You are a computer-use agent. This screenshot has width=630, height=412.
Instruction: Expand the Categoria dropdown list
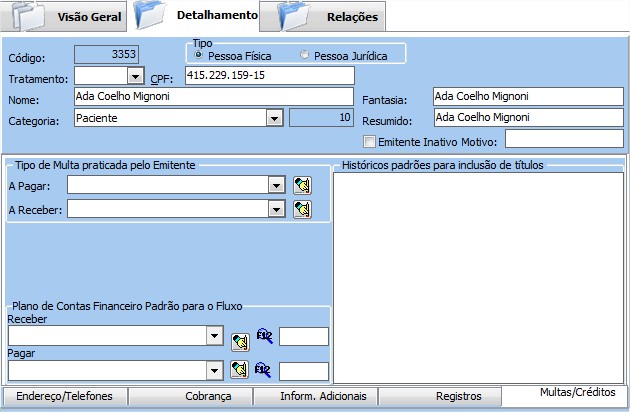(x=274, y=118)
